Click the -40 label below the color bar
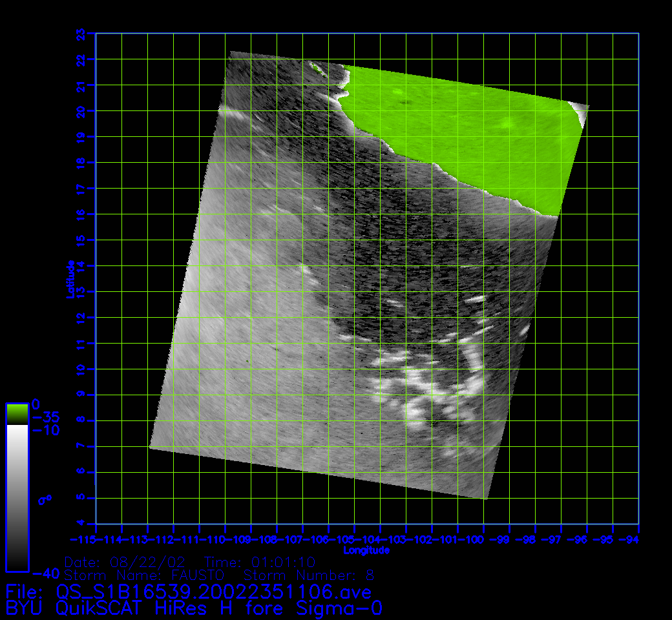Viewport: 672px width, 620px height. click(x=45, y=573)
